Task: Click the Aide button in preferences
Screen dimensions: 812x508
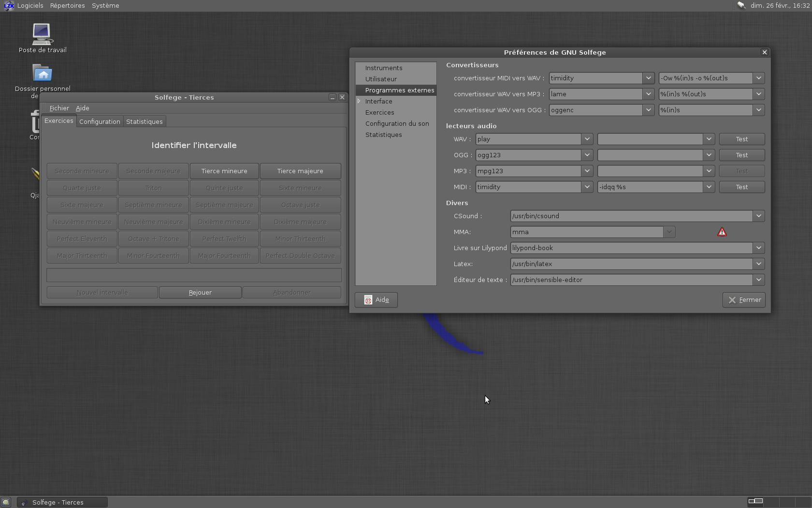Action: click(376, 300)
